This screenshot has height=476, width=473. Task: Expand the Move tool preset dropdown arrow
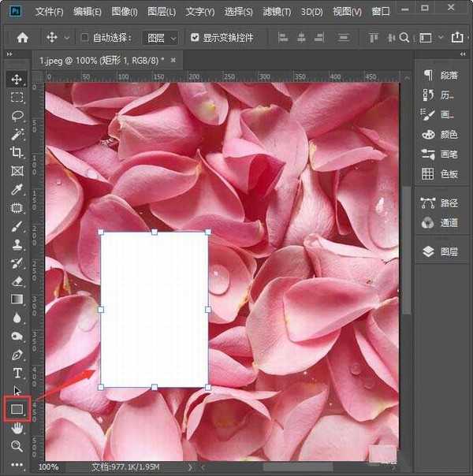(66, 37)
